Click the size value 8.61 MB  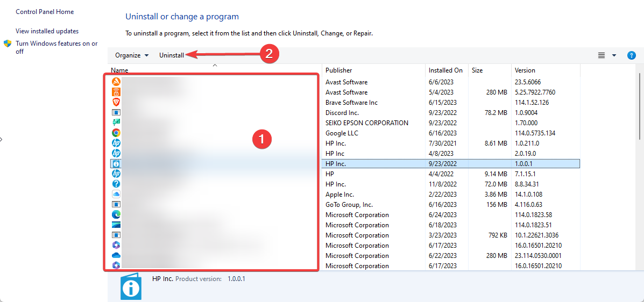pos(496,143)
